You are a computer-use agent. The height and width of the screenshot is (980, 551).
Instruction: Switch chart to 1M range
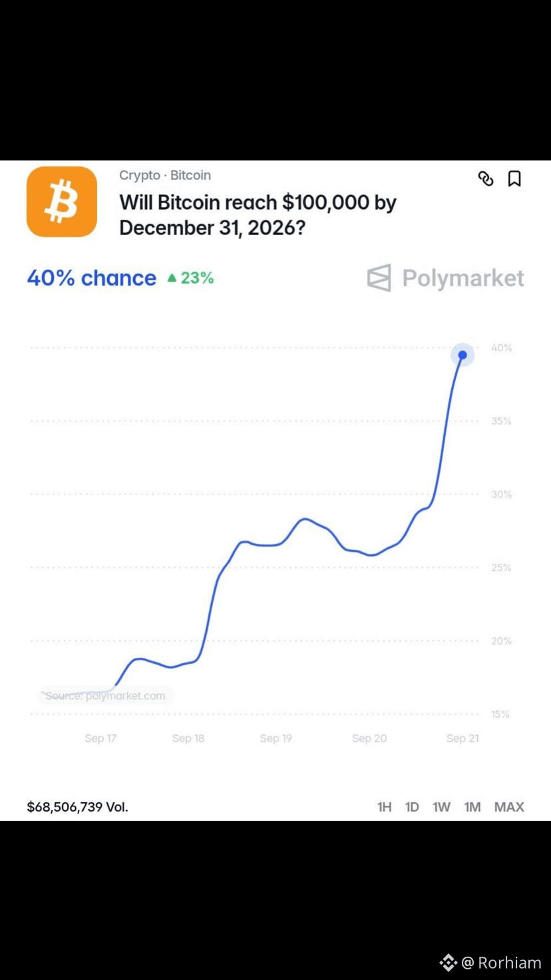(x=472, y=807)
